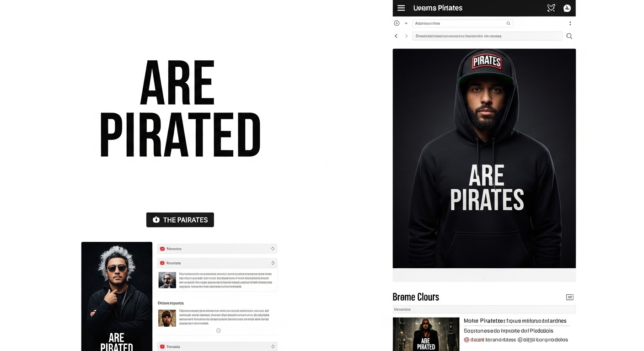The height and width of the screenshot is (351, 644).
Task: Expand the Revasta row chevron
Action: click(273, 346)
